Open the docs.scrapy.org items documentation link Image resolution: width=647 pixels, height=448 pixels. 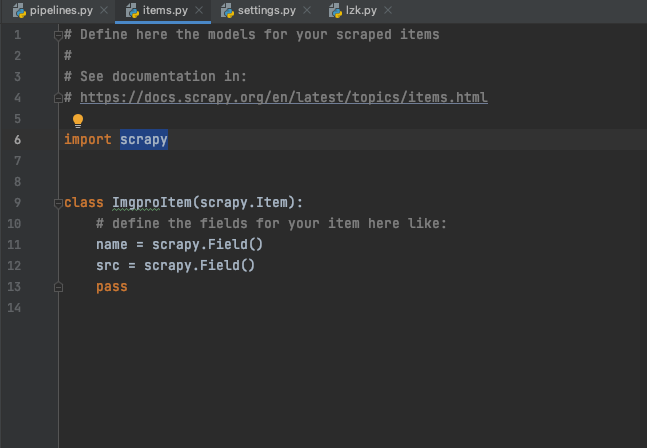tap(284, 98)
